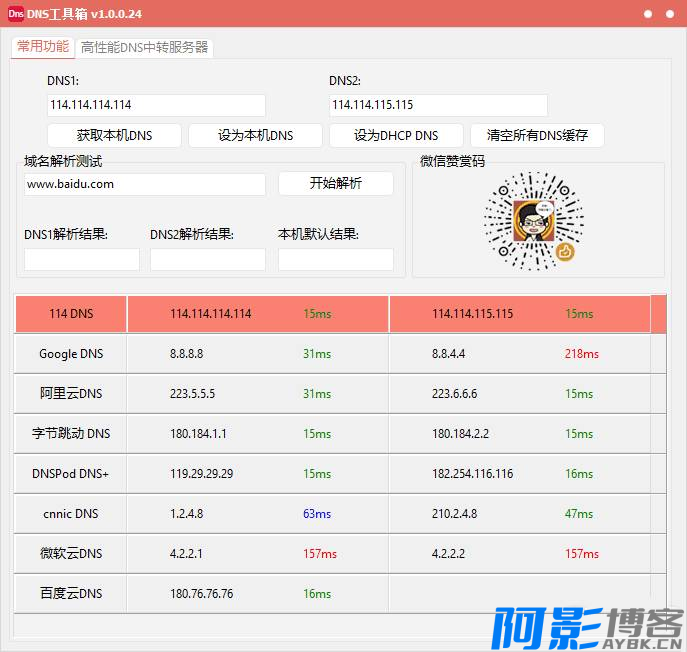This screenshot has width=687, height=652.
Task: Open the 高性能DNS中转服务器 tab
Action: click(x=144, y=47)
